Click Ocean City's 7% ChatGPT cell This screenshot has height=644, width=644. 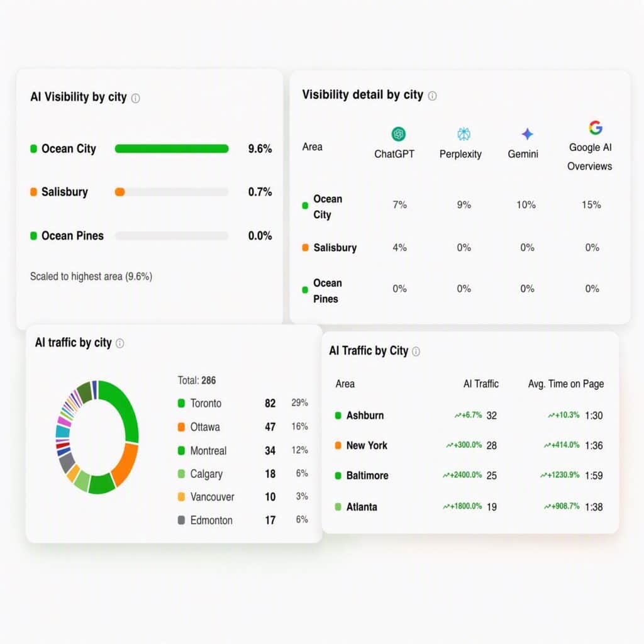tap(399, 205)
